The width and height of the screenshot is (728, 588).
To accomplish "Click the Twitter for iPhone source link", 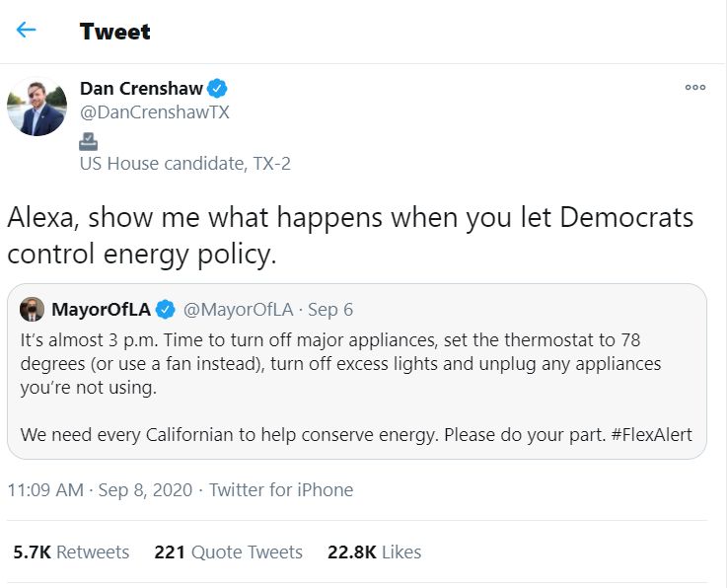I will point(281,489).
